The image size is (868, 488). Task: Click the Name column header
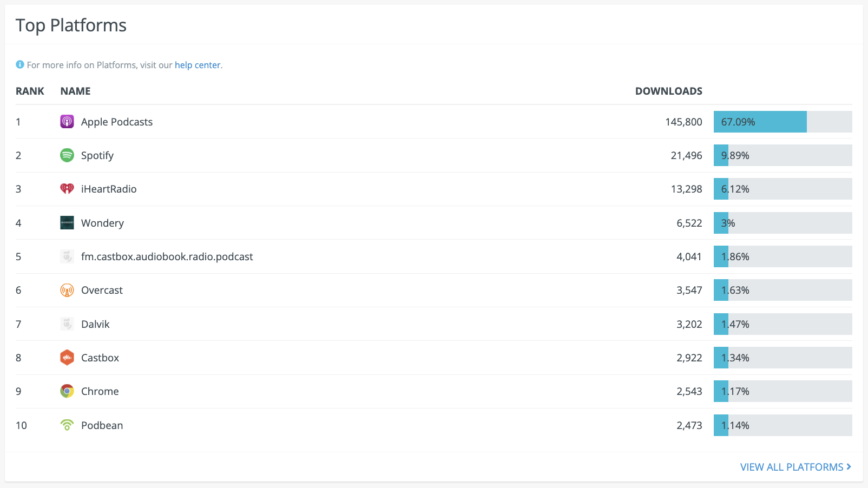[75, 91]
